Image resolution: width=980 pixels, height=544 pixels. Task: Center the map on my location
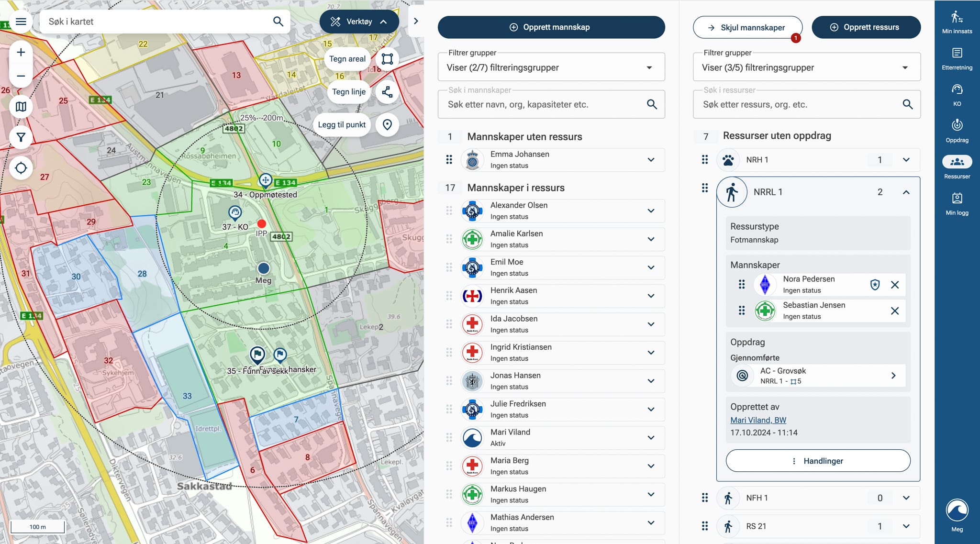pos(21,168)
